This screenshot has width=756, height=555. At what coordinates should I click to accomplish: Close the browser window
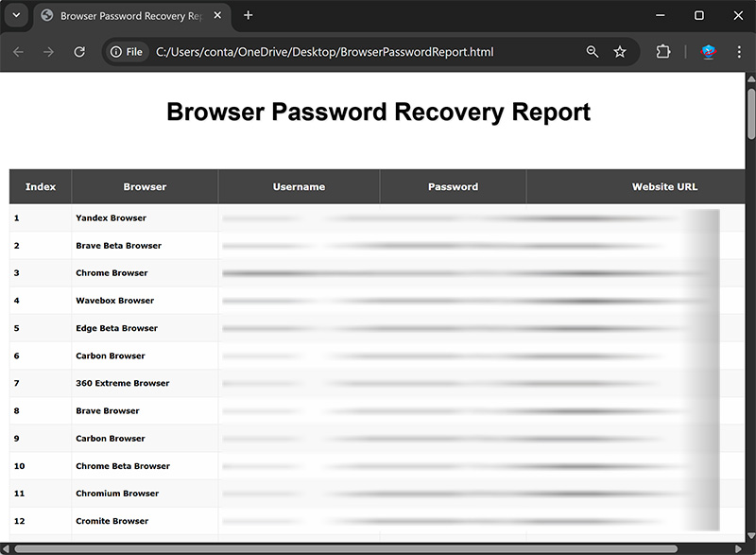click(738, 15)
